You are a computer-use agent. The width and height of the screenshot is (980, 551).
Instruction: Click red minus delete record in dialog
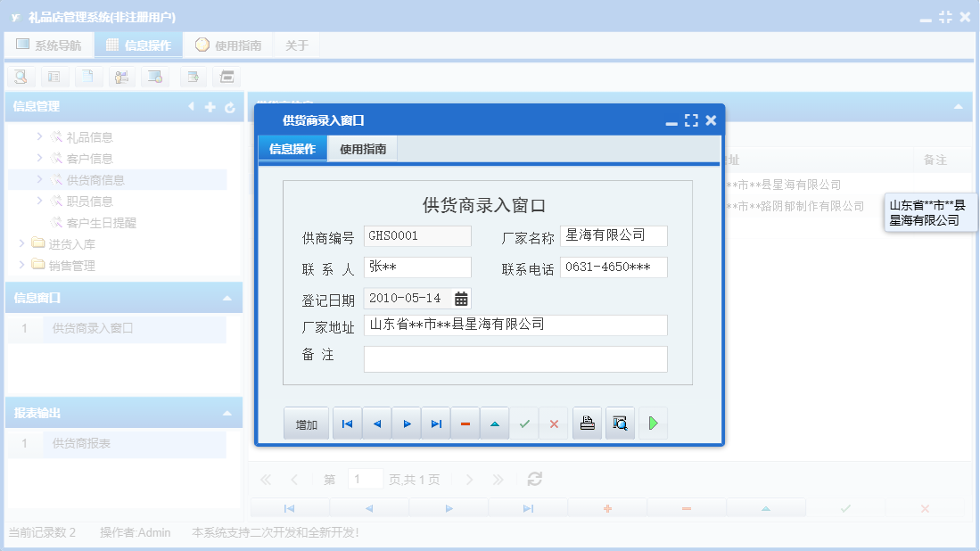click(x=465, y=424)
